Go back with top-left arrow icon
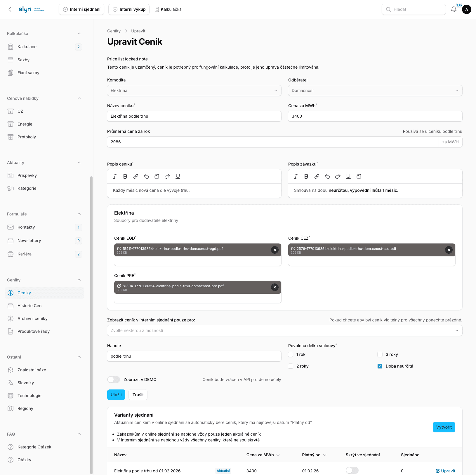The image size is (476, 475). point(10,9)
